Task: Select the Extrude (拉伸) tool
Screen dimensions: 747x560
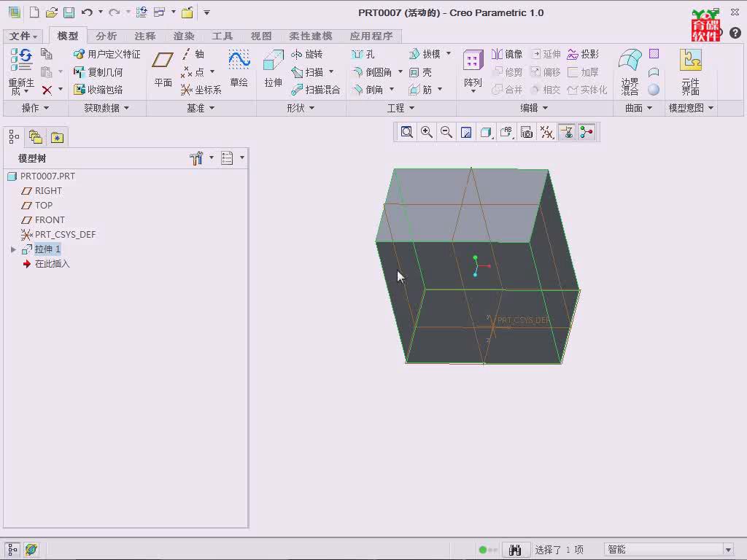Action: (x=273, y=69)
